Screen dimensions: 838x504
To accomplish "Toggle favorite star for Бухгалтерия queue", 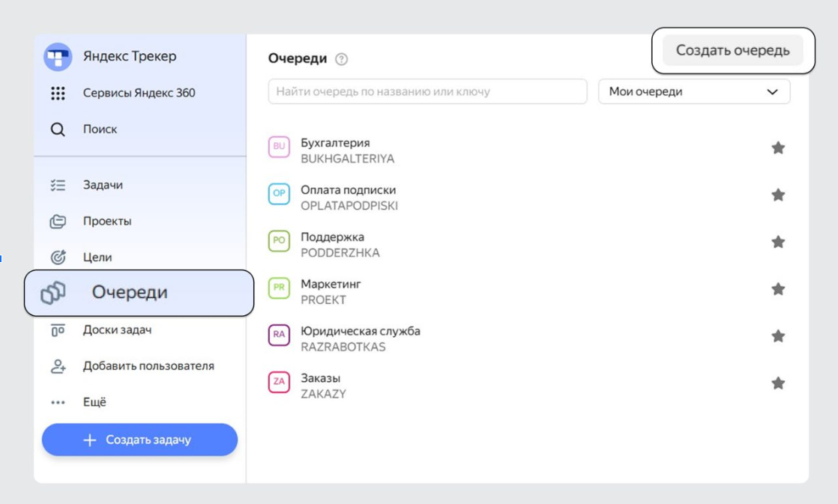I will click(778, 148).
